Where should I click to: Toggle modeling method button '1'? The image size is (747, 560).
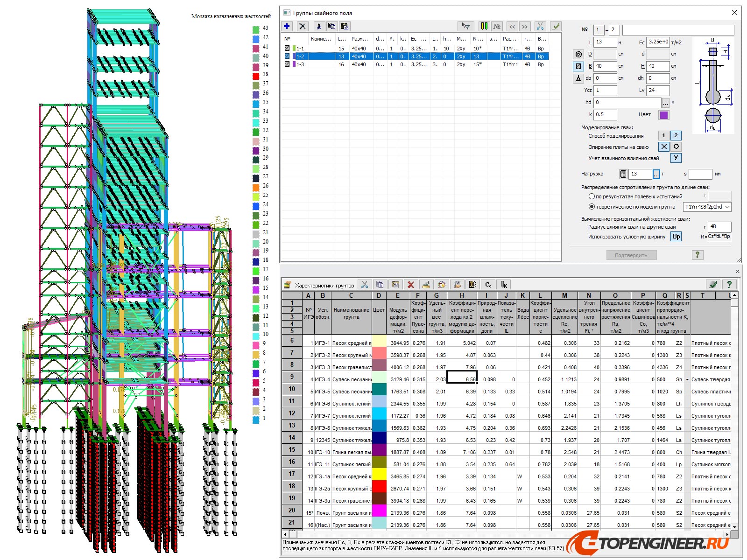[x=663, y=136]
